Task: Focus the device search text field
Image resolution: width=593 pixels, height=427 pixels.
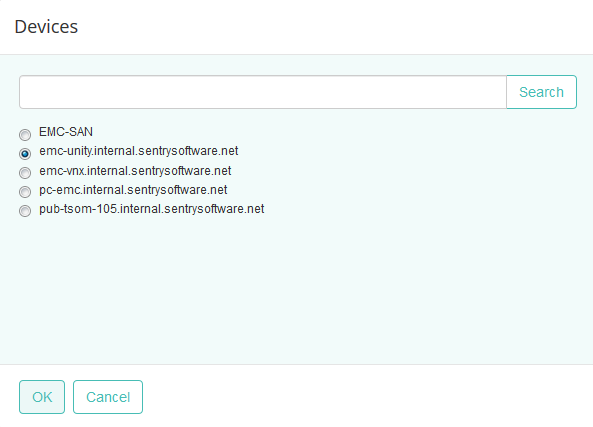Action: click(x=263, y=92)
